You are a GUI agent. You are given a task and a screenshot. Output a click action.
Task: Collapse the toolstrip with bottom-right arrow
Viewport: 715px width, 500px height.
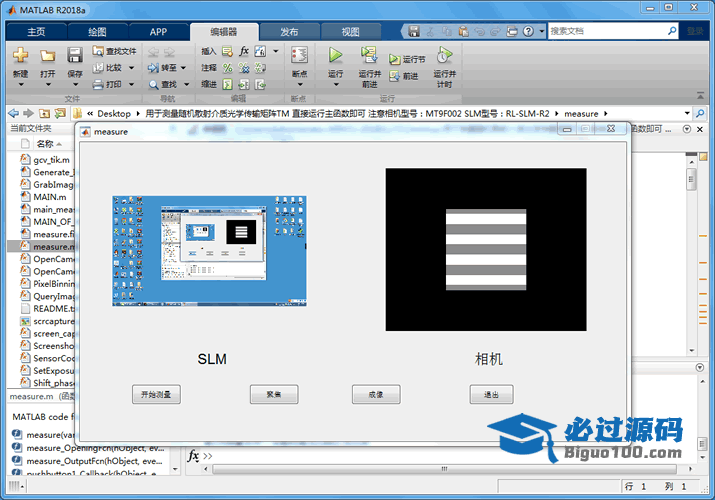[700, 96]
